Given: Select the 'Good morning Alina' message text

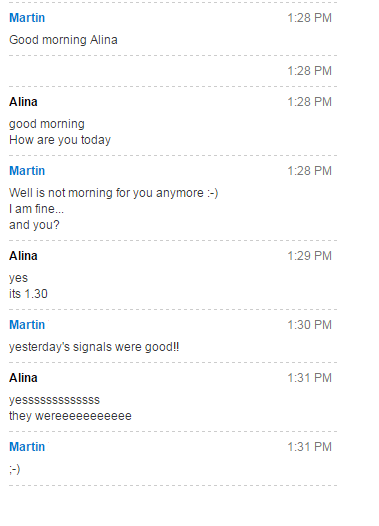Looking at the screenshot, I should click(x=63, y=40).
